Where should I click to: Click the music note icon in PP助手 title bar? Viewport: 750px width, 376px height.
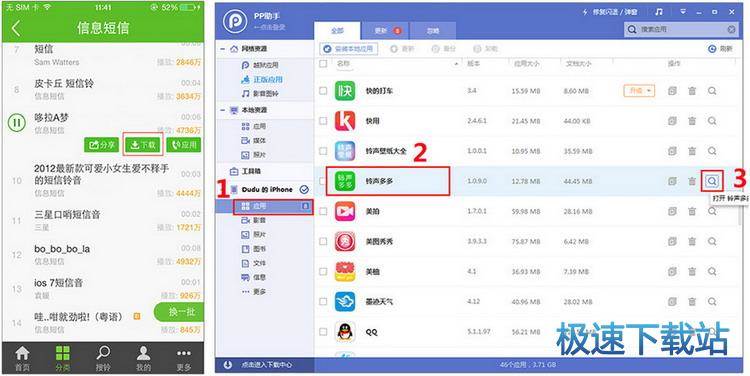tap(659, 12)
